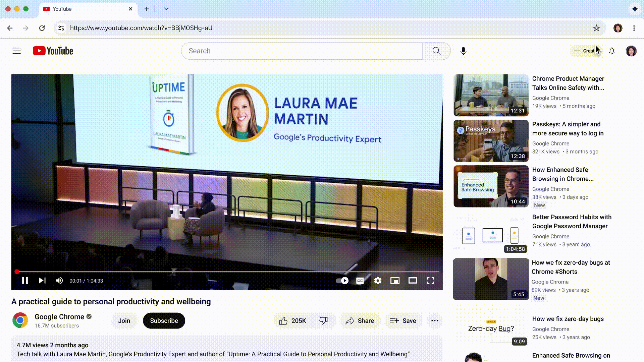Toggle the autoplay switch
The height and width of the screenshot is (362, 644).
click(342, 281)
